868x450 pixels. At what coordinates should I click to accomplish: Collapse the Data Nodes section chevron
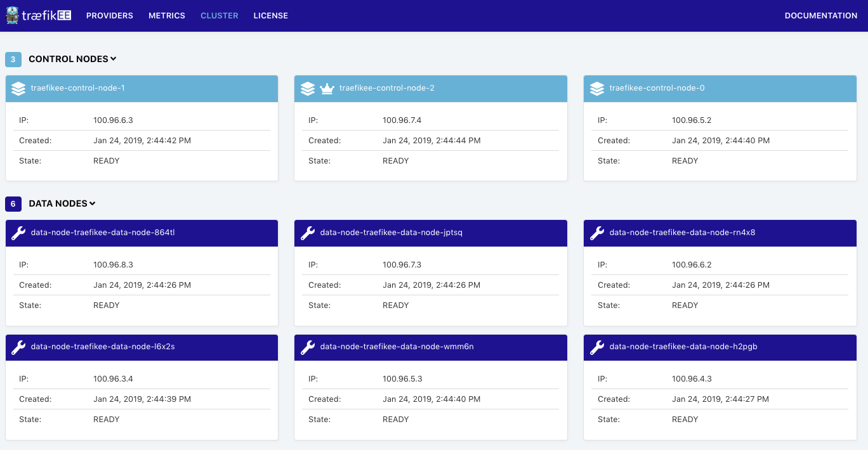[x=93, y=203]
